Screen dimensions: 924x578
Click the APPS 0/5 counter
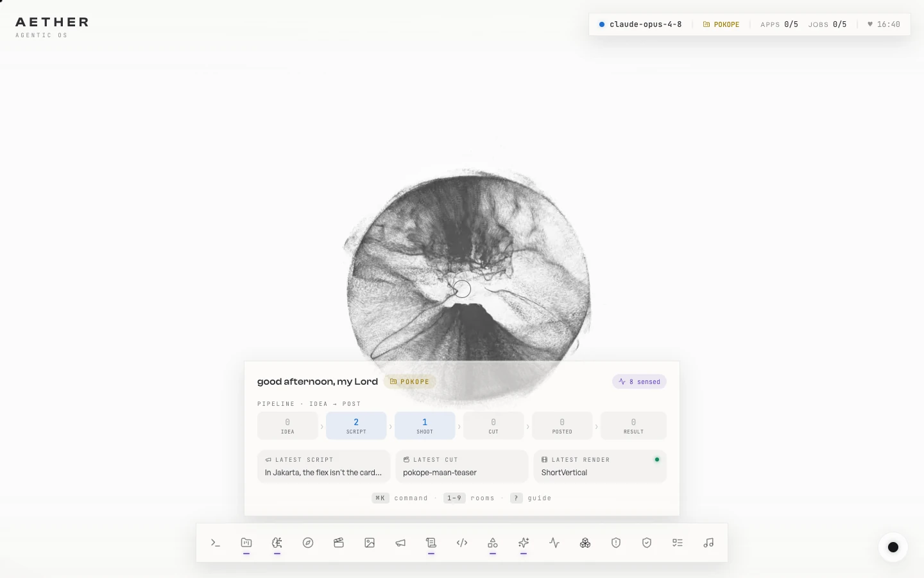tap(779, 24)
